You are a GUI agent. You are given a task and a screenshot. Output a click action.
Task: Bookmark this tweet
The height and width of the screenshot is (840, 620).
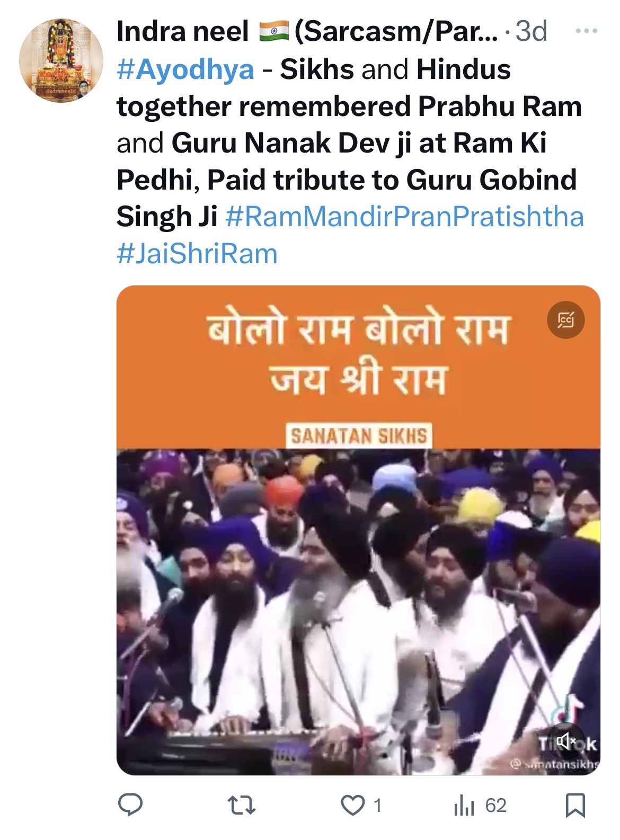(x=575, y=806)
